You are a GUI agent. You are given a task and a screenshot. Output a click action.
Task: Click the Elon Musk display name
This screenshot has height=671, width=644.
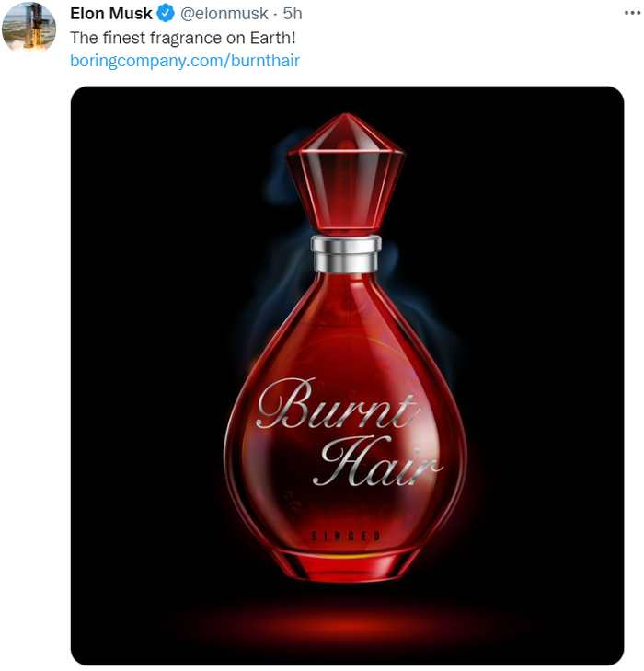[110, 14]
